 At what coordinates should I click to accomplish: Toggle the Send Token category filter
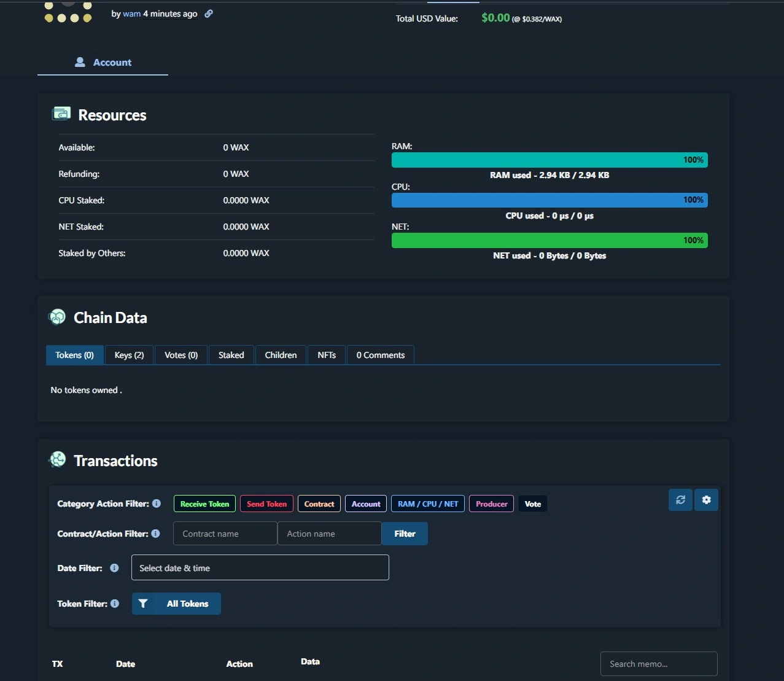266,504
